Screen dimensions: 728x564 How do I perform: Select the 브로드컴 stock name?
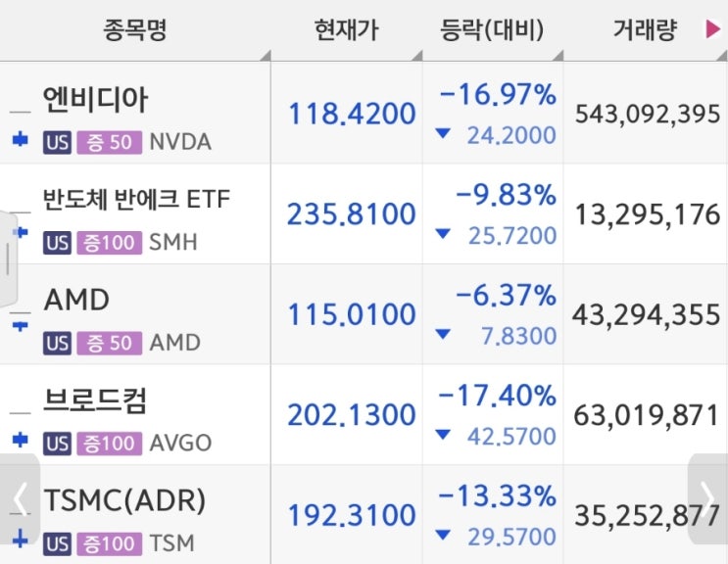[x=95, y=400]
